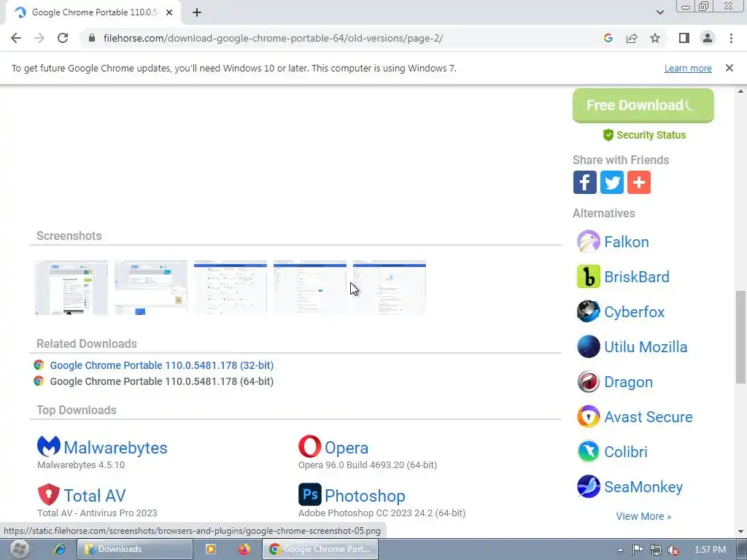View site info lock icon
Image resolution: width=747 pixels, height=560 pixels.
(92, 38)
